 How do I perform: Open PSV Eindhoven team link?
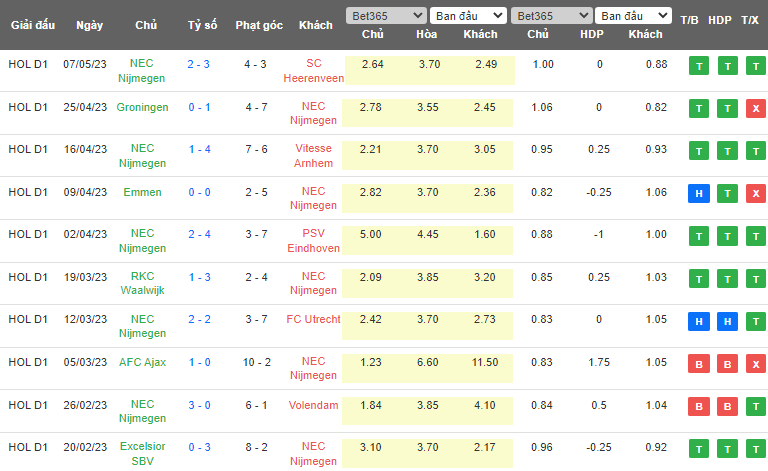(313, 241)
